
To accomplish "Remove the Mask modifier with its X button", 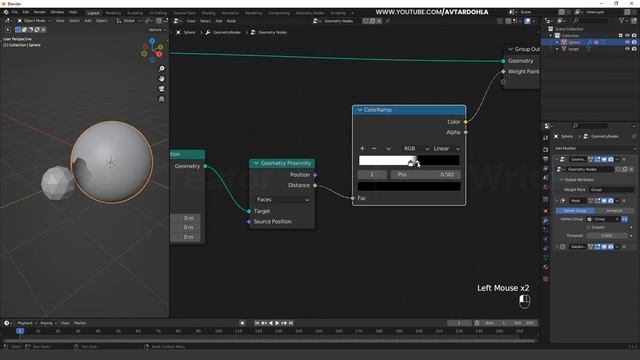I will coord(624,200).
